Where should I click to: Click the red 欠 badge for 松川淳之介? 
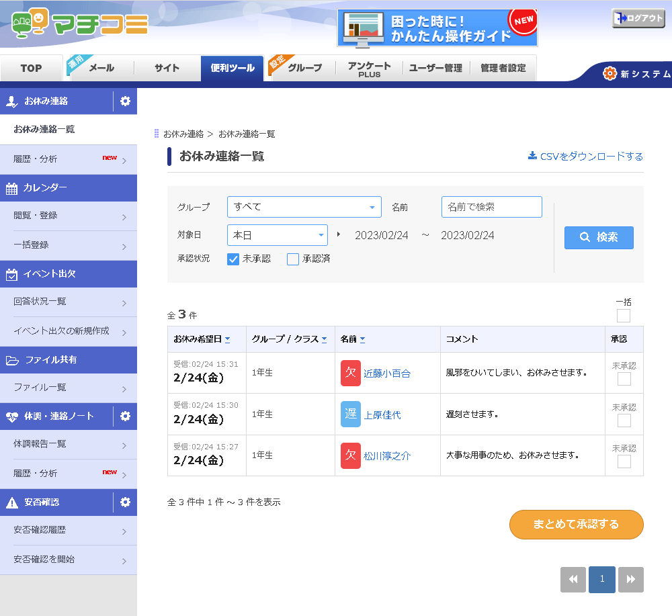coord(351,455)
